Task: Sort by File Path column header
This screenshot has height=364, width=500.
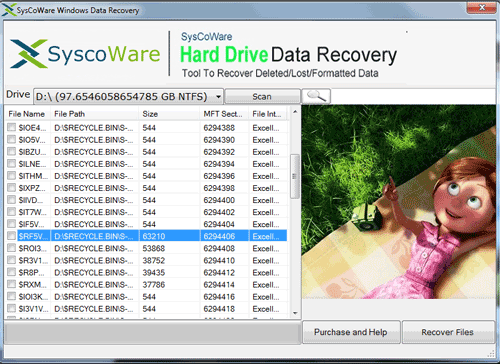Action: pos(95,114)
